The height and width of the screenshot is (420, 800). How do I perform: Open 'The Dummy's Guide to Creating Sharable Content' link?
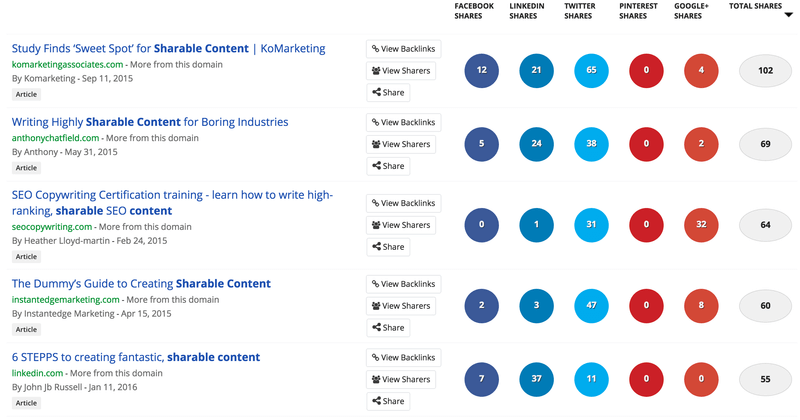[x=141, y=284]
